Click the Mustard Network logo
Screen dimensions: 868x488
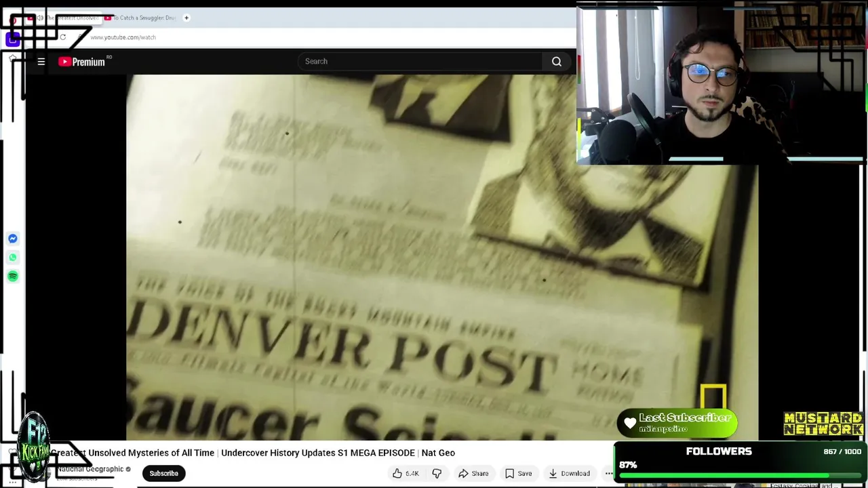pos(823,424)
